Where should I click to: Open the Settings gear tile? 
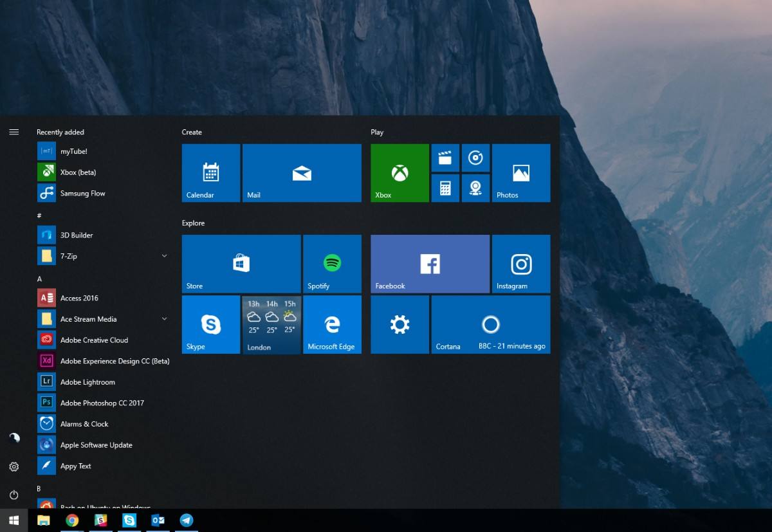point(400,324)
